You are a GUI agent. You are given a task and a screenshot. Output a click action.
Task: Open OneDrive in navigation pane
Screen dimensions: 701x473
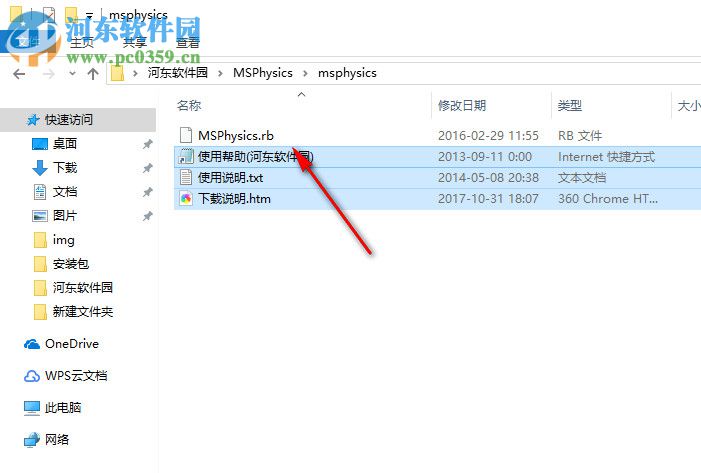72,344
